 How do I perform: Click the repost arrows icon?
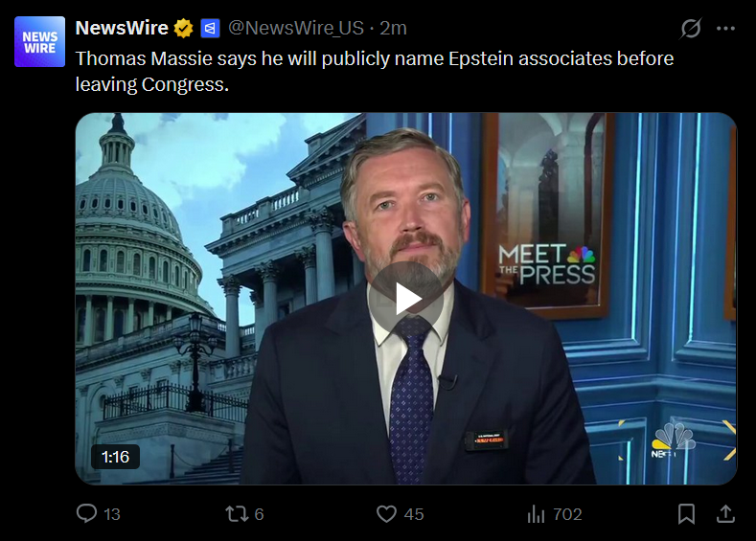tap(237, 514)
